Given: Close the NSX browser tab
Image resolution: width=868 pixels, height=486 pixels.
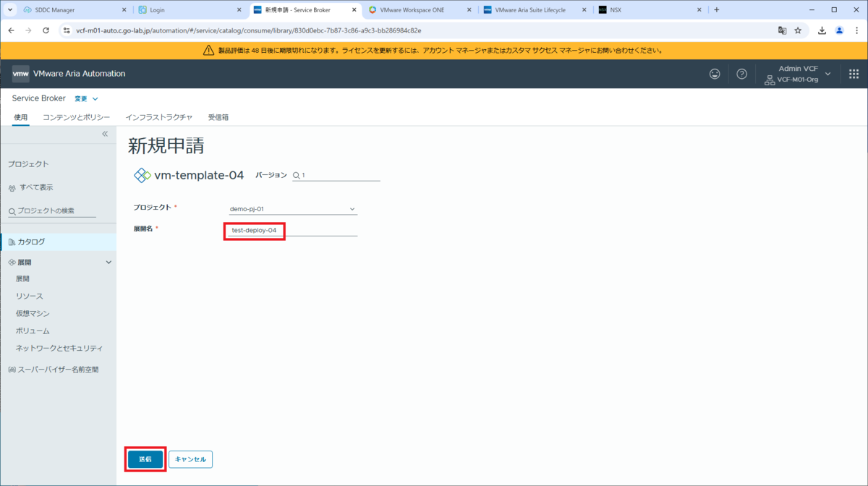Looking at the screenshot, I should (x=699, y=10).
